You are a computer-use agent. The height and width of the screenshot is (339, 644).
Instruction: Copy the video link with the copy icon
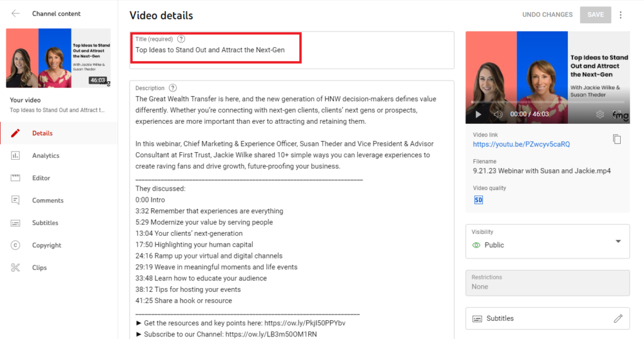pyautogui.click(x=617, y=139)
